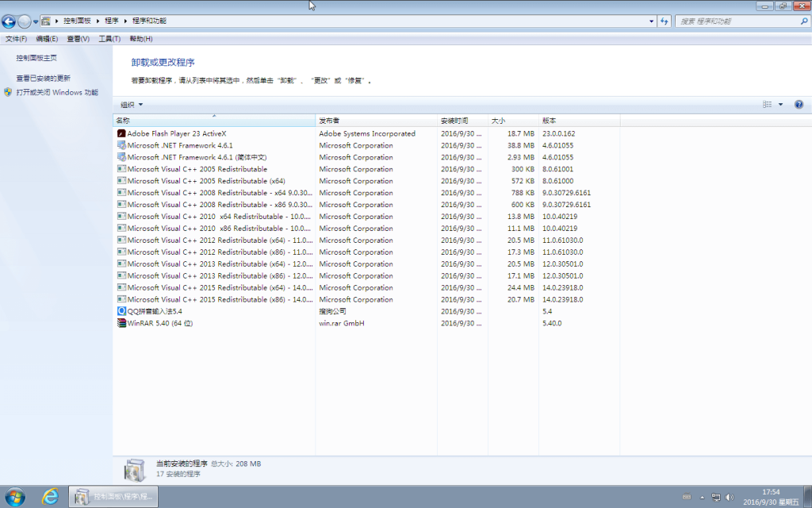The width and height of the screenshot is (812, 508).
Task: Show hidden tray icons arrow
Action: [x=703, y=497]
